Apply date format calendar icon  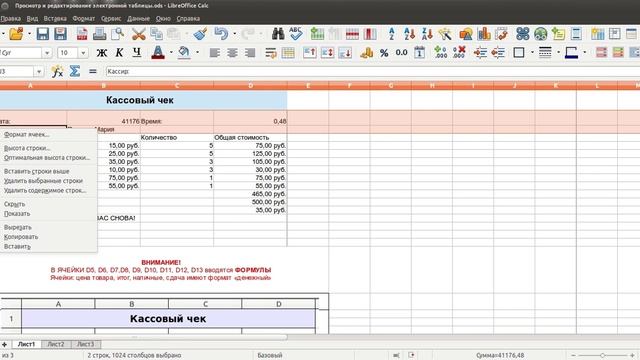[x=419, y=52]
